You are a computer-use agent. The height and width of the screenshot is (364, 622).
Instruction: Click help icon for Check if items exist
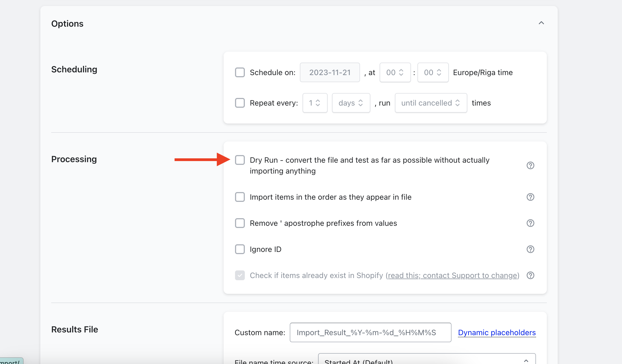pyautogui.click(x=530, y=275)
